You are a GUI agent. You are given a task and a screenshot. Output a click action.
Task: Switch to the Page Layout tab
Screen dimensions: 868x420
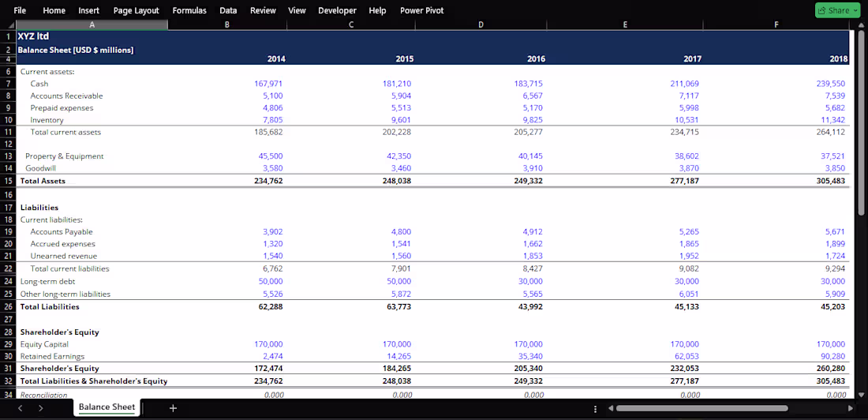(137, 10)
